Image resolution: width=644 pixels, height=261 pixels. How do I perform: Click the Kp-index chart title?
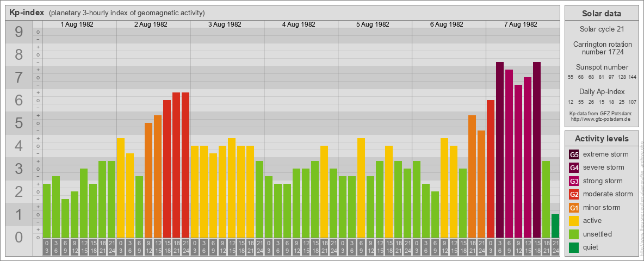click(x=27, y=13)
